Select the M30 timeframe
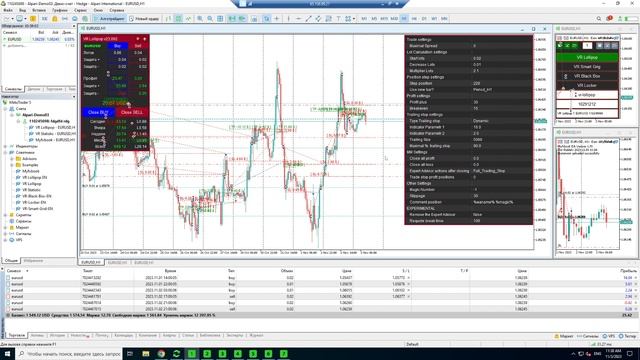 point(394,19)
